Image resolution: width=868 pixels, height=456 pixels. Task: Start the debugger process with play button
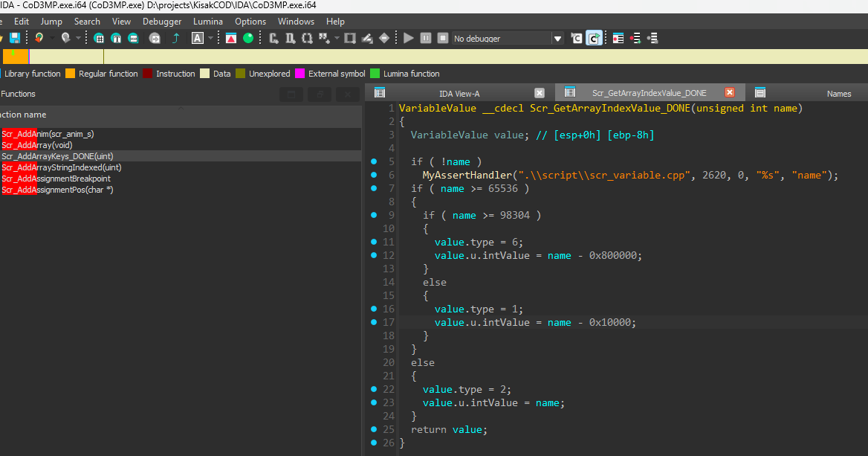409,38
